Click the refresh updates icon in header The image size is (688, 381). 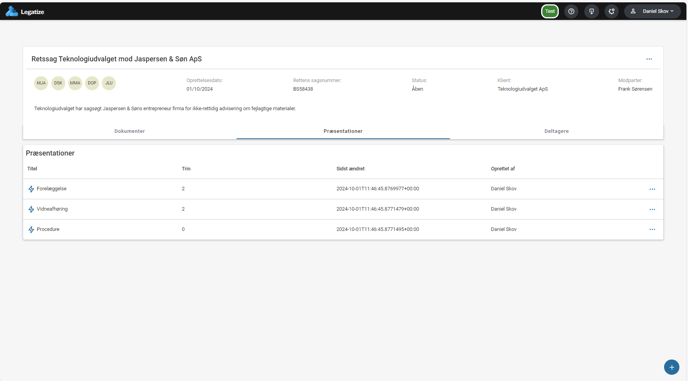(x=612, y=11)
